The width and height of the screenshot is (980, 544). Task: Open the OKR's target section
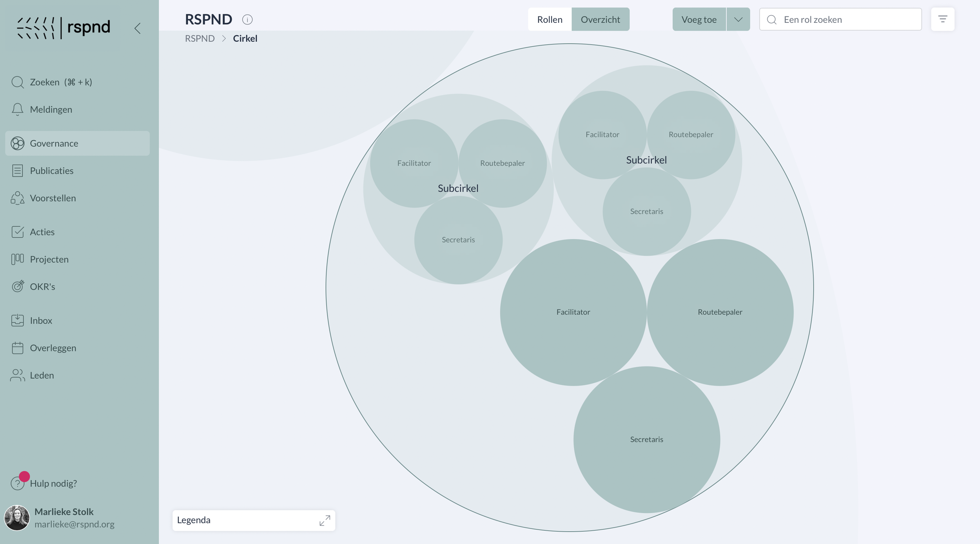coord(42,287)
